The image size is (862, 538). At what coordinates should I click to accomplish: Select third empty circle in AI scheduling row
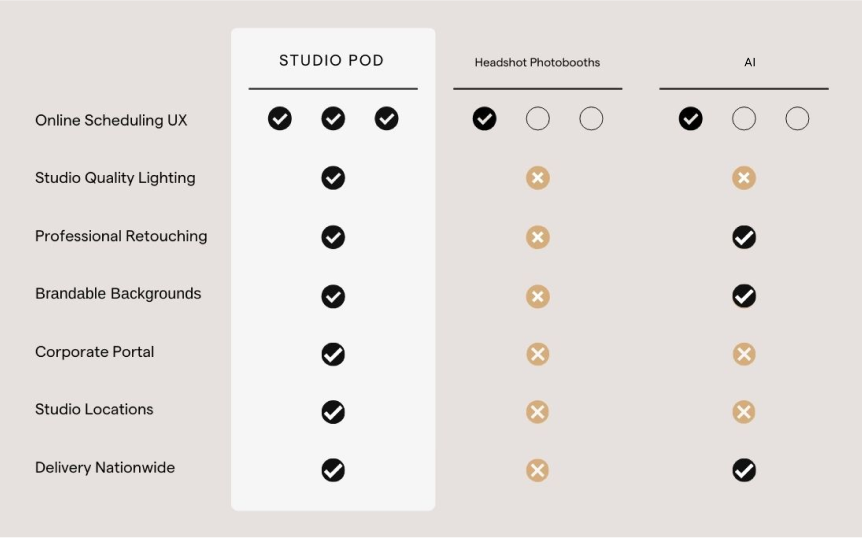(x=797, y=119)
